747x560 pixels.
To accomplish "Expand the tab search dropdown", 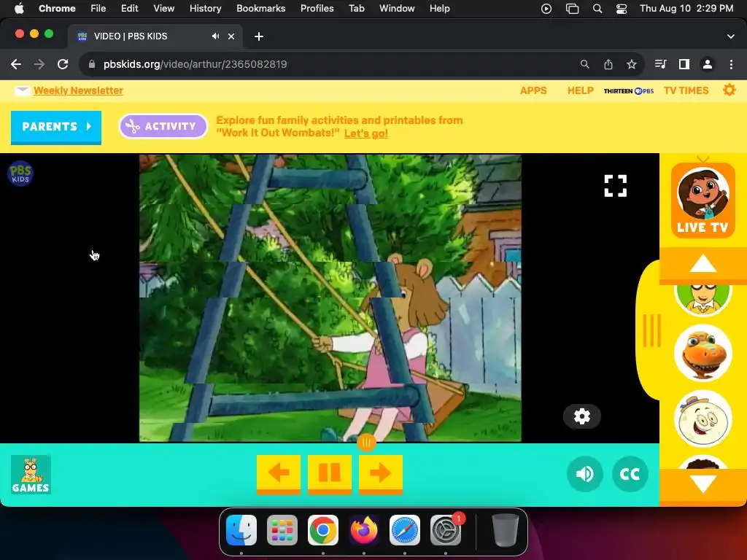I will point(730,36).
